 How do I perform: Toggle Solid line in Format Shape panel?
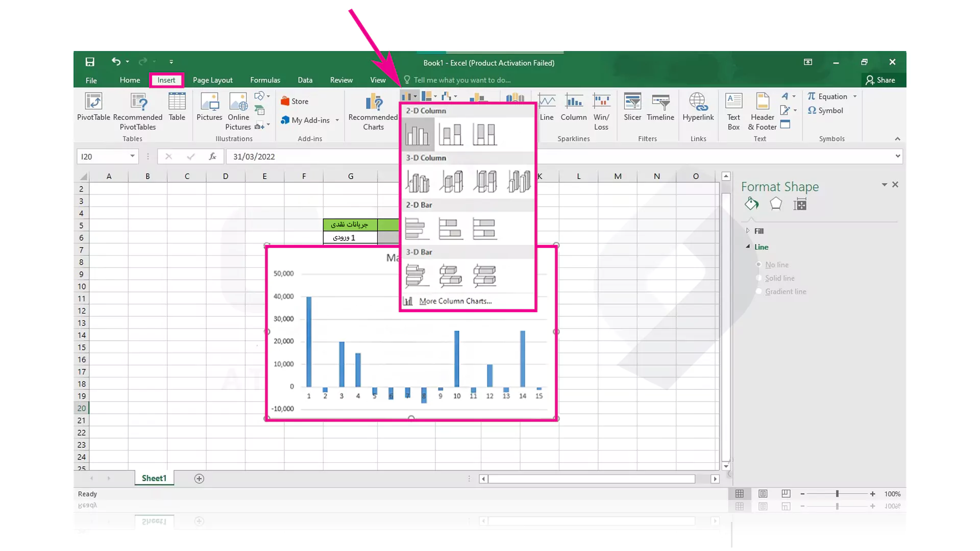(x=758, y=278)
